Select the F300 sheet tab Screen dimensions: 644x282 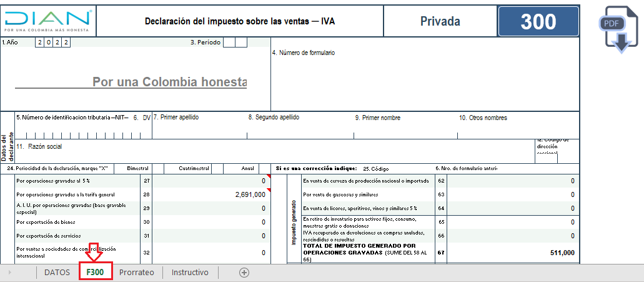(95, 273)
